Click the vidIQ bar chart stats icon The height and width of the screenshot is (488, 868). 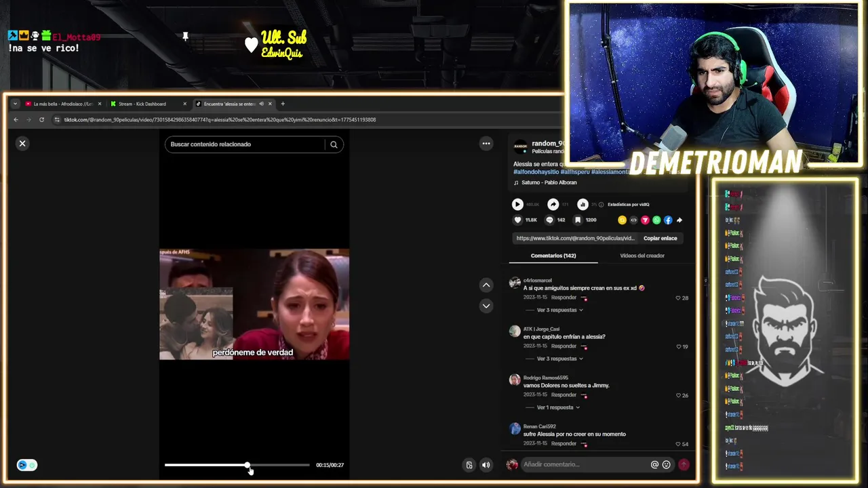(583, 204)
